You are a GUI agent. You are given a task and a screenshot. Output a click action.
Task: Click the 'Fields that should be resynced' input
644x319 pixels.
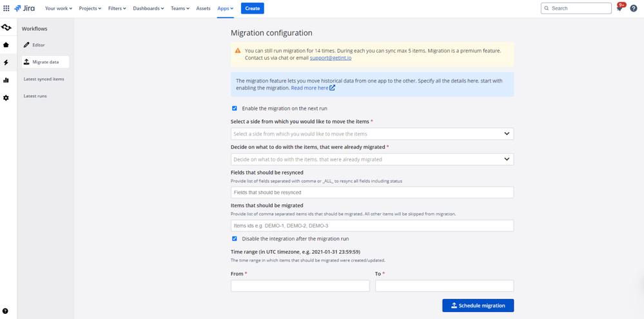[x=372, y=193]
